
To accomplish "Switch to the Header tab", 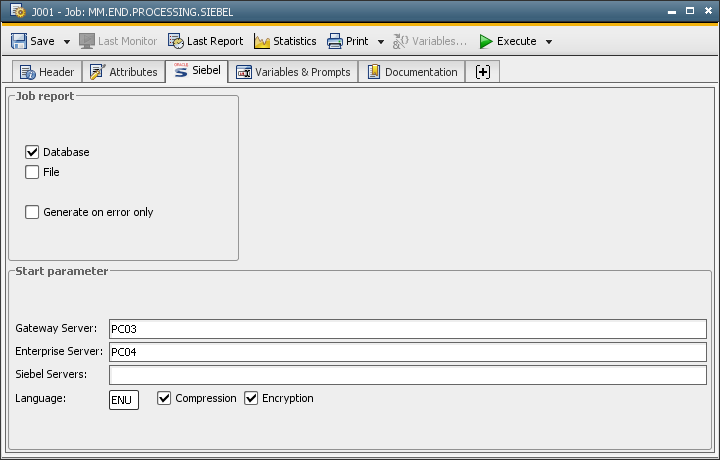I will (46, 72).
